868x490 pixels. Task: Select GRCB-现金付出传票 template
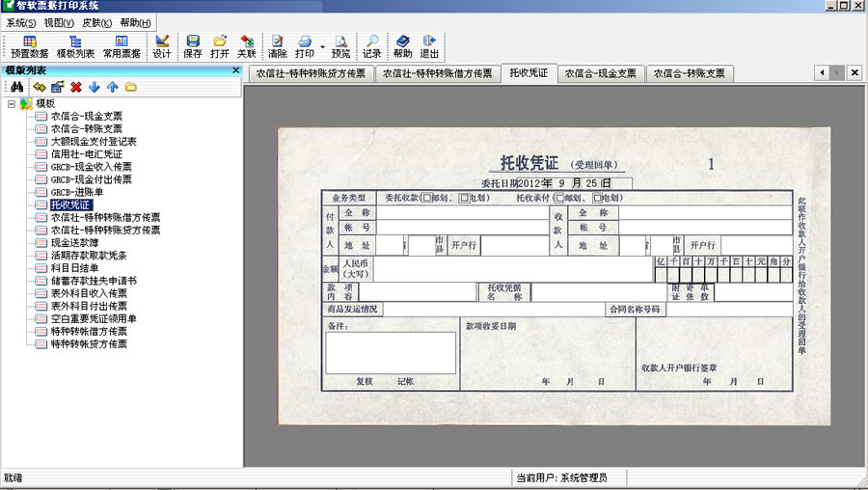tap(92, 179)
